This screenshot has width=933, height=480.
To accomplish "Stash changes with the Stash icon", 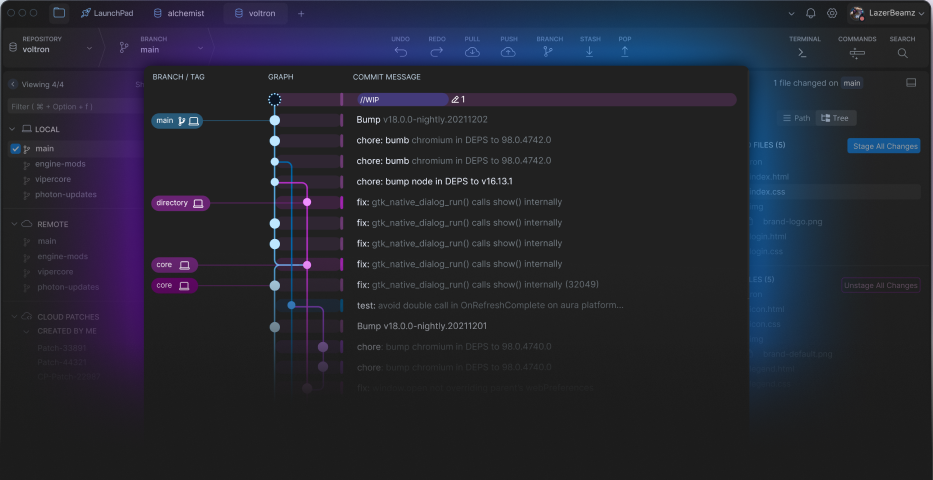I will [590, 51].
